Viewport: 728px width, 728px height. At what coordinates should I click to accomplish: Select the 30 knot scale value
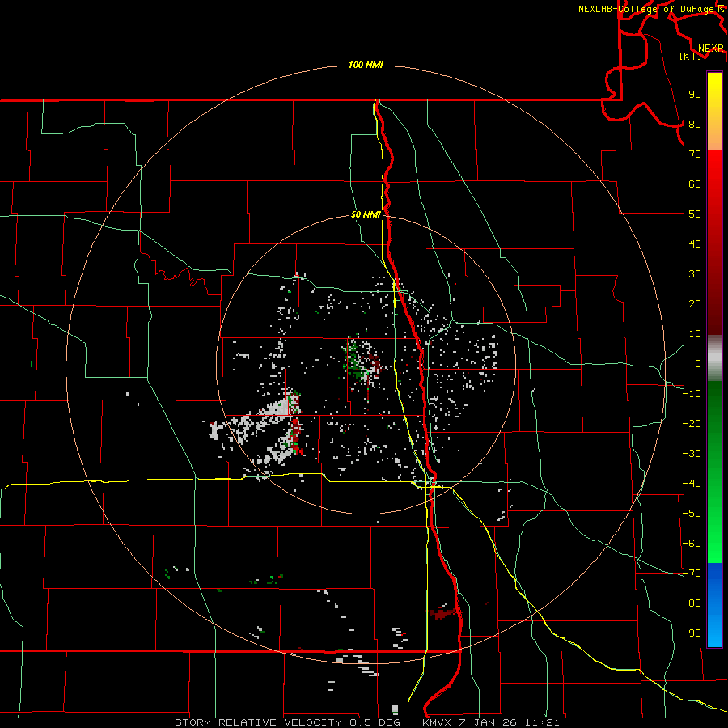(695, 274)
